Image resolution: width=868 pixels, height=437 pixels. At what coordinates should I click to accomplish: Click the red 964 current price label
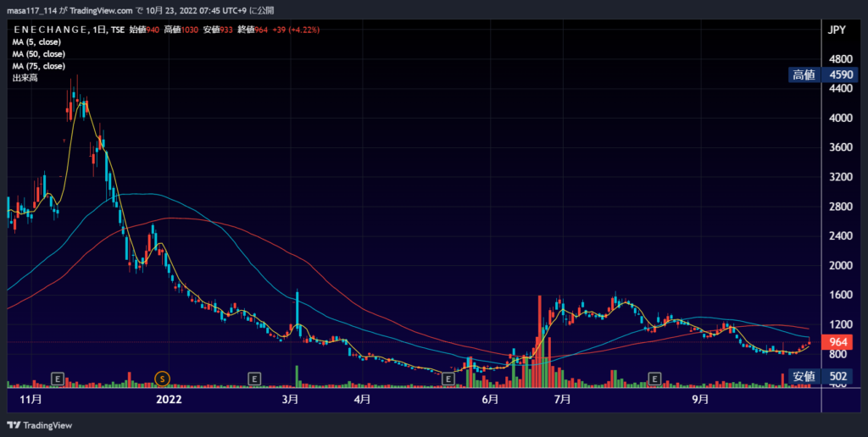click(x=837, y=342)
